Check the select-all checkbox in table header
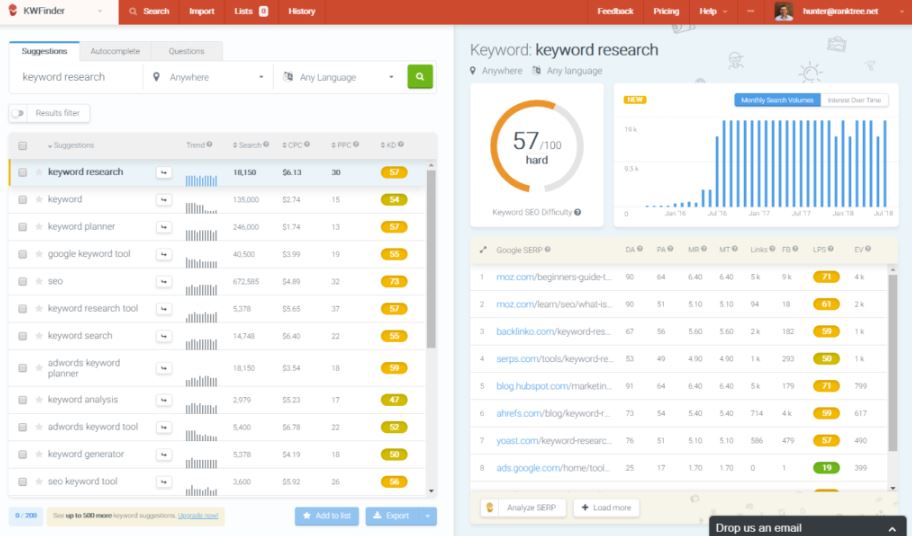This screenshot has width=912, height=536. point(22,146)
